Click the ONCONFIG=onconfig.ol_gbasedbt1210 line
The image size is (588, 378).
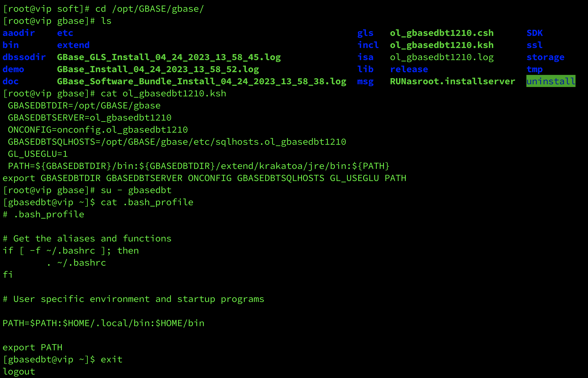pyautogui.click(x=98, y=130)
